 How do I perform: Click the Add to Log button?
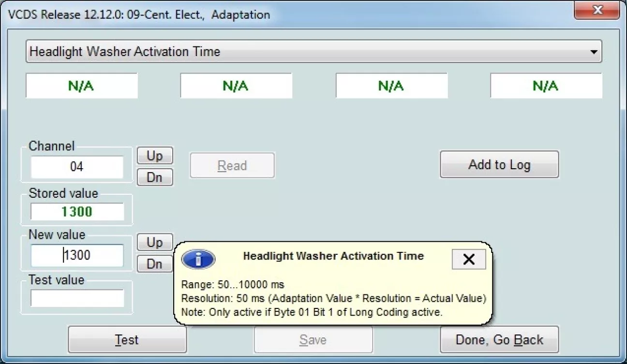coord(499,165)
